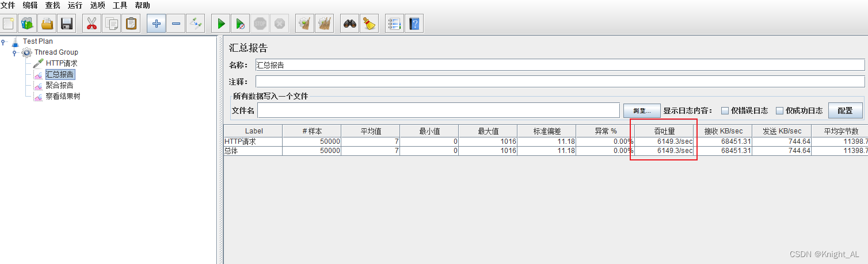
Task: Open the 查找 menu
Action: (52, 5)
